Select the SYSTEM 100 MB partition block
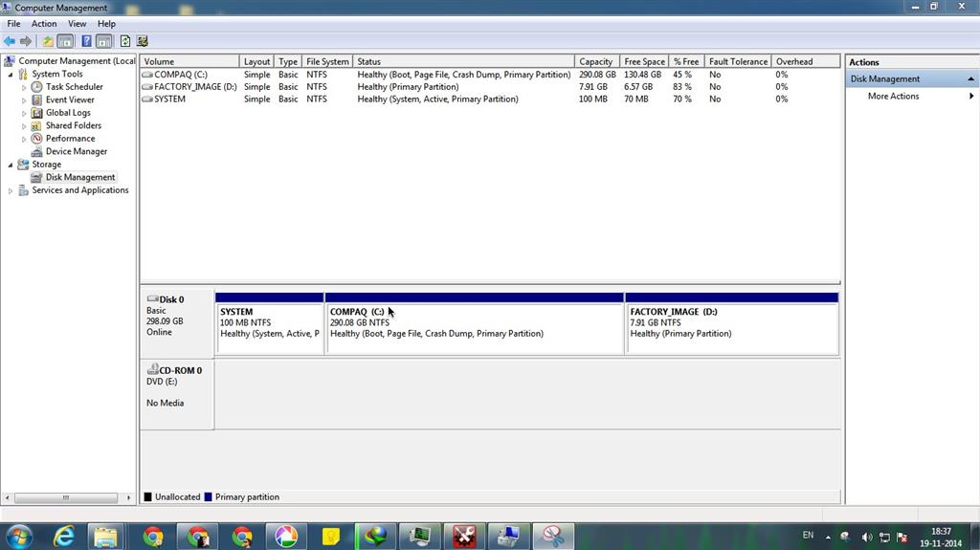980x550 pixels. click(x=269, y=323)
